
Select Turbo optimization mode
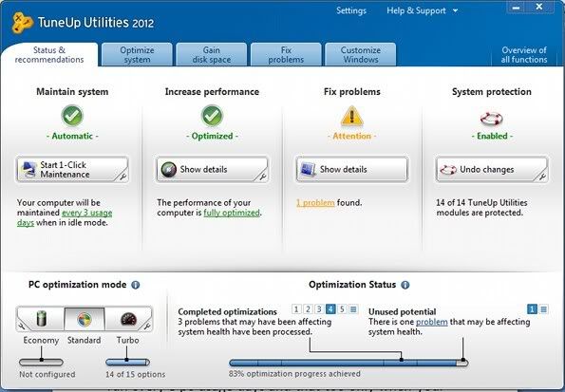[128, 319]
